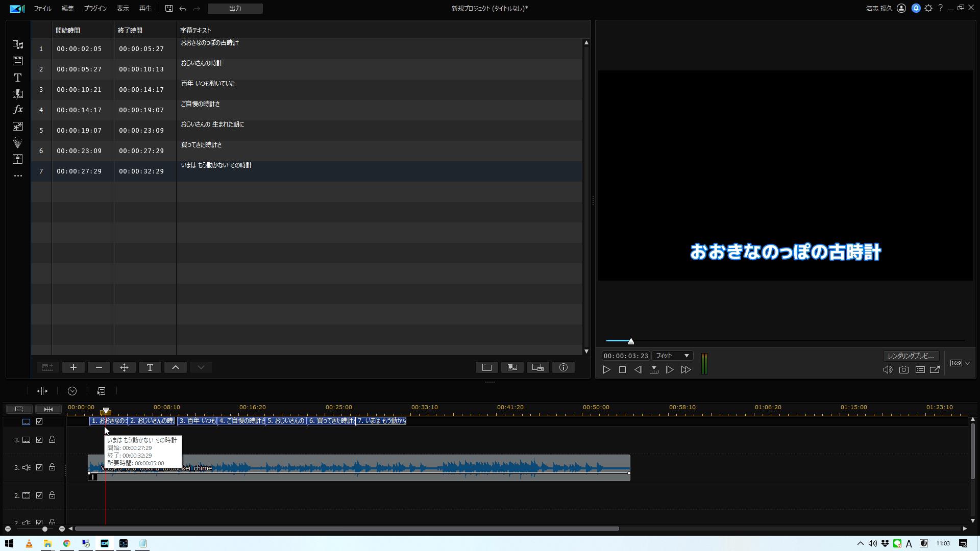Expand the 16:9 aspect ratio dropdown
This screenshot has width=980, height=551.
960,363
